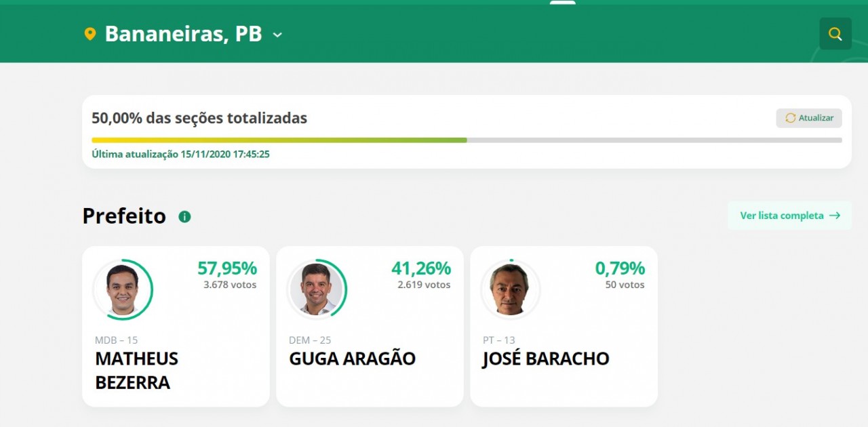Click the sections totalized progress bar
Image resolution: width=868 pixels, height=427 pixels.
point(467,140)
